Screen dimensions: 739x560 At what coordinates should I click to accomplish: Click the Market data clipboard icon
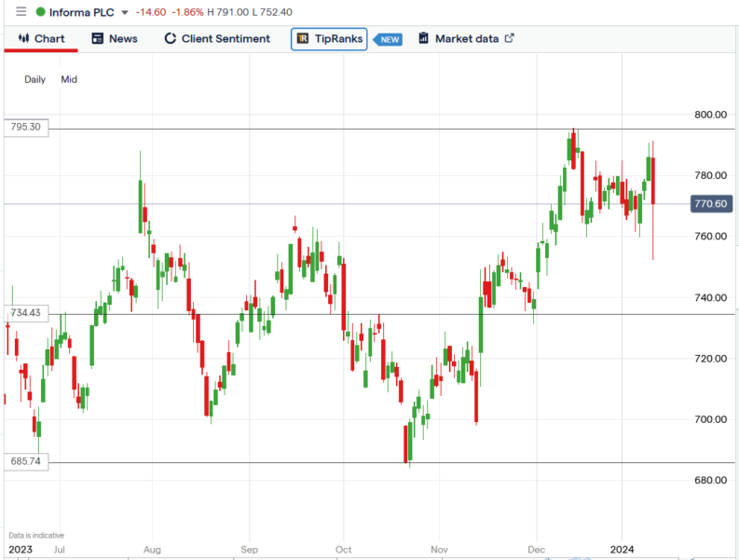pos(424,38)
